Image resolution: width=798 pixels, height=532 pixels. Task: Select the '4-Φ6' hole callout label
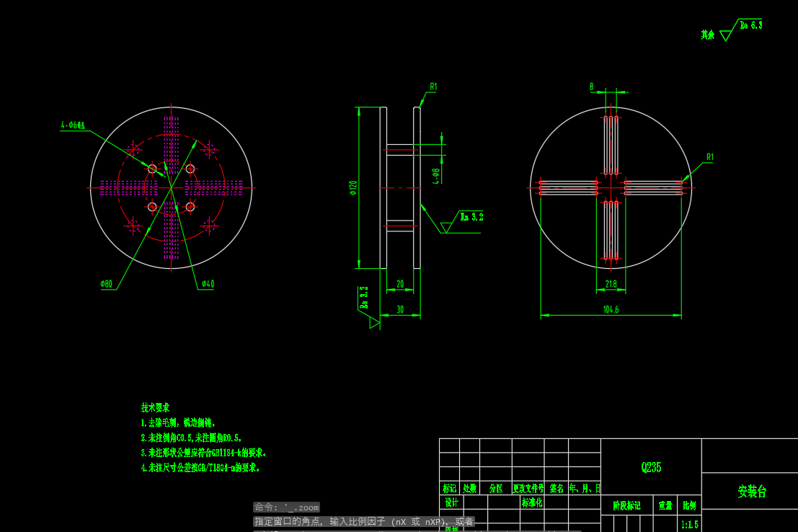coord(73,125)
